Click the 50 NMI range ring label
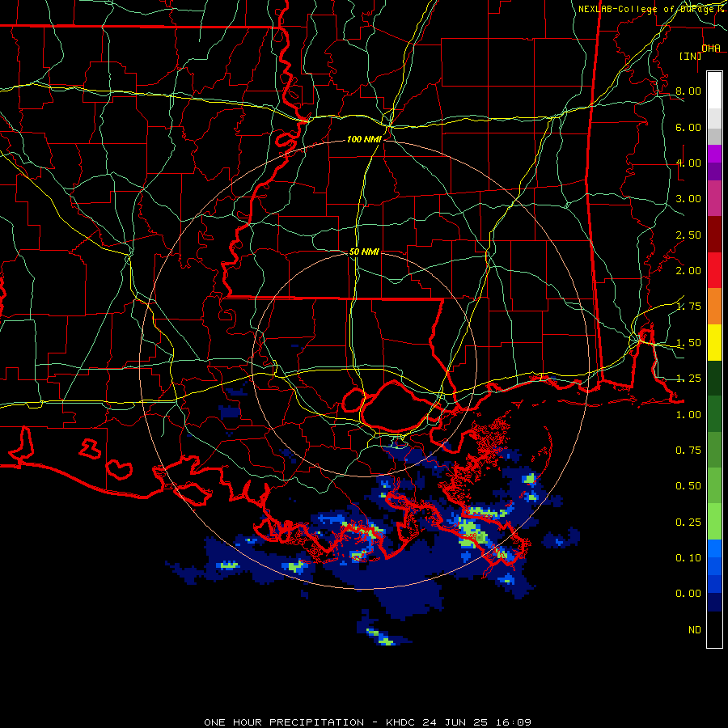 364,252
